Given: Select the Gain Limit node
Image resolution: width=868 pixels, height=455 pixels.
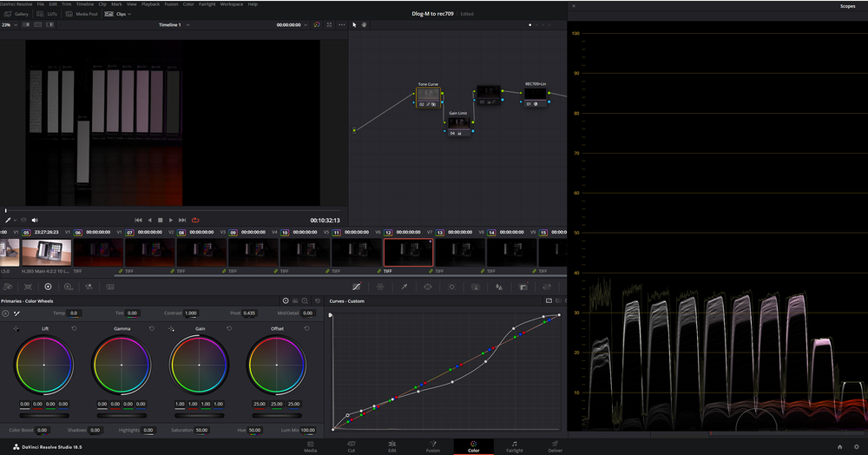Looking at the screenshot, I should point(458,126).
